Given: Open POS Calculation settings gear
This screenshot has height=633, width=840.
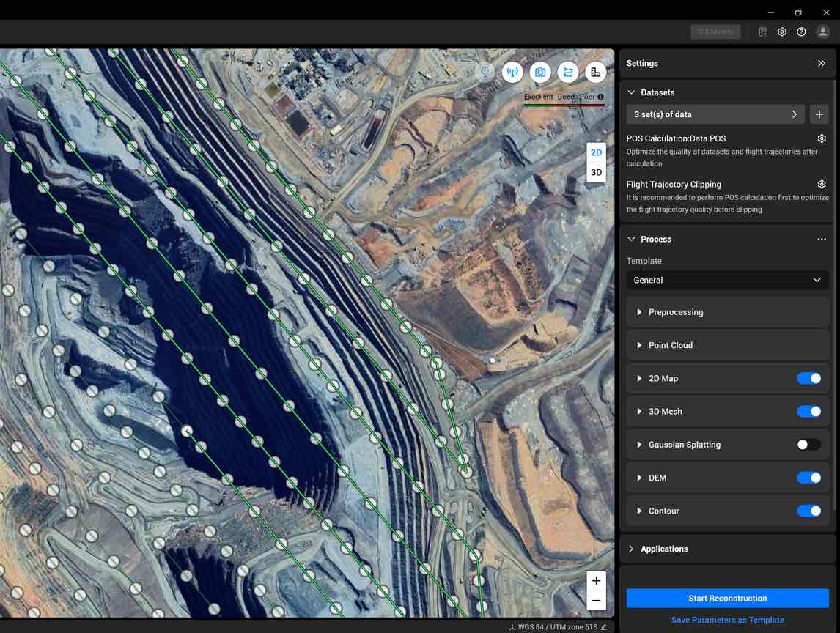Looking at the screenshot, I should pyautogui.click(x=822, y=138).
